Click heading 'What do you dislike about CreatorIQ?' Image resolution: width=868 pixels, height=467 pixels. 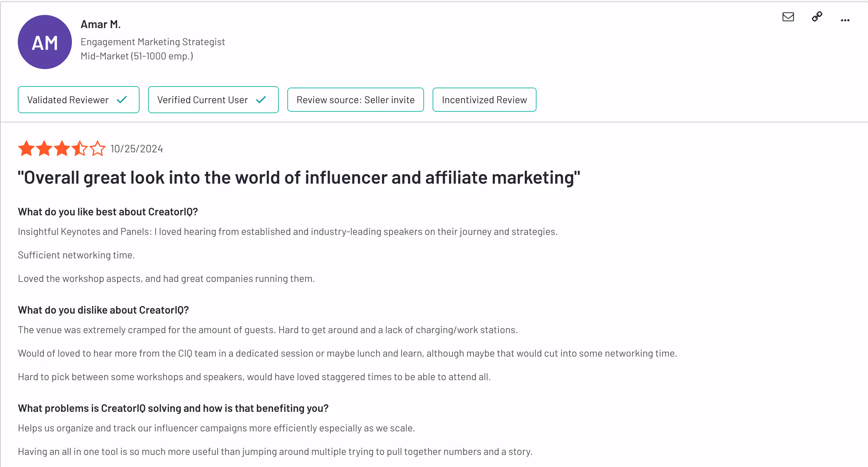103,310
